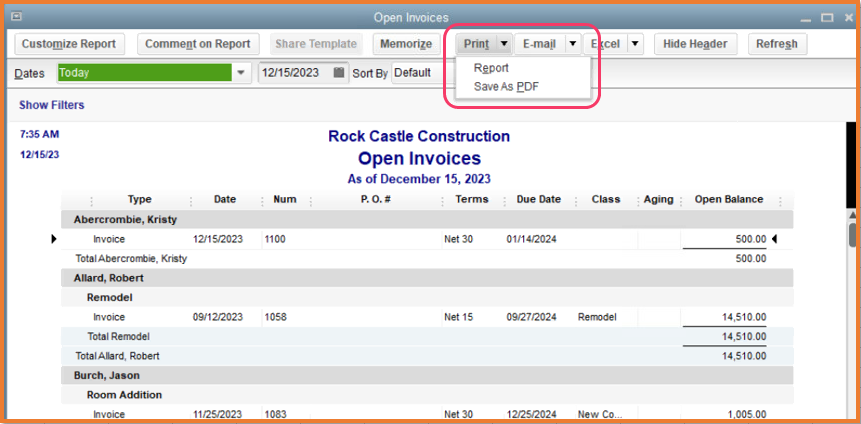Open the window system menu icon

[17, 17]
